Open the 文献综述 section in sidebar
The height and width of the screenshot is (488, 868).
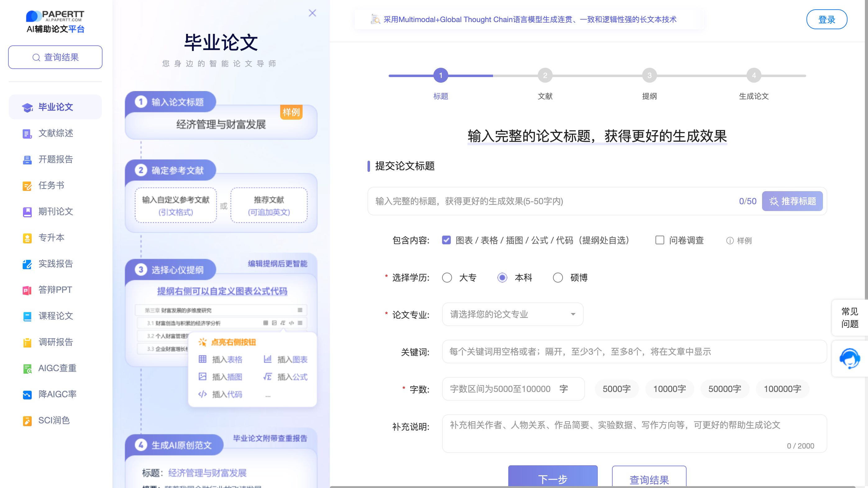click(55, 133)
